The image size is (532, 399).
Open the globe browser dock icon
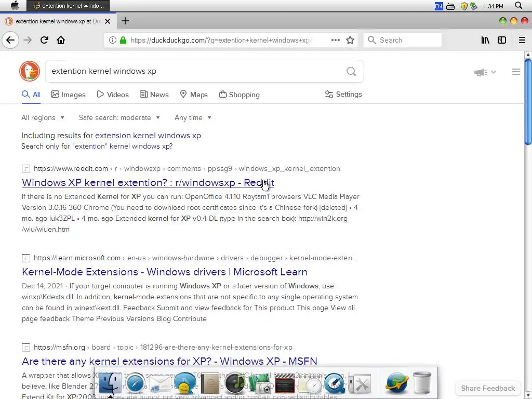(396, 383)
